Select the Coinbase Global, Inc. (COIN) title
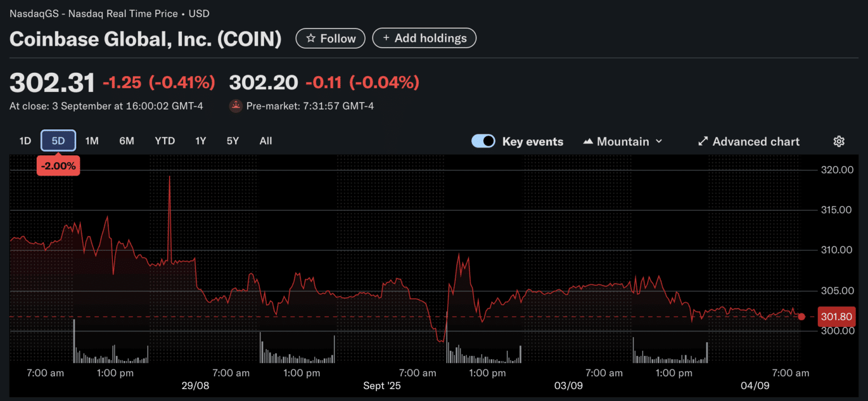Image resolution: width=868 pixels, height=401 pixels. (x=145, y=39)
